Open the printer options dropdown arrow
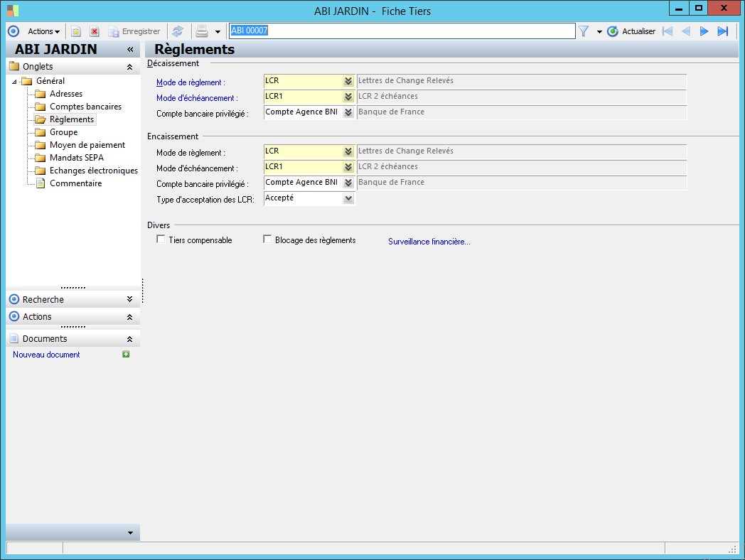The width and height of the screenshot is (745, 560). [x=218, y=32]
